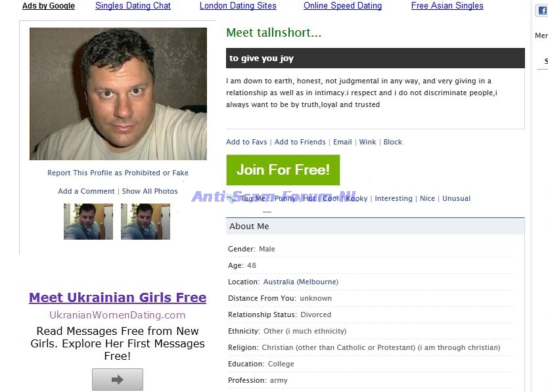Open the Free Asian Singles ad link
The height and width of the screenshot is (392, 548).
[447, 6]
